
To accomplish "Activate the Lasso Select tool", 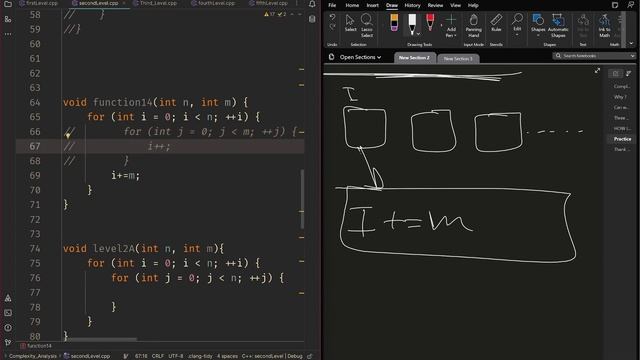I will [x=367, y=25].
